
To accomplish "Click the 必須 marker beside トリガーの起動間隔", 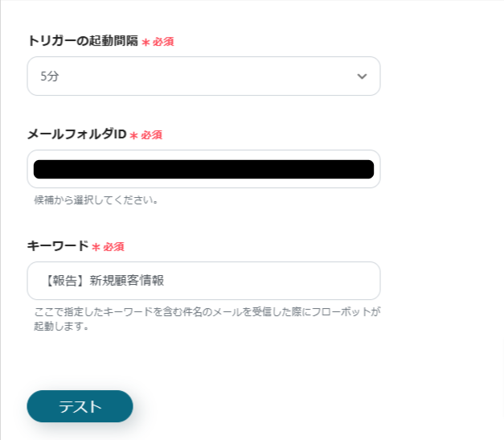I will [x=163, y=42].
